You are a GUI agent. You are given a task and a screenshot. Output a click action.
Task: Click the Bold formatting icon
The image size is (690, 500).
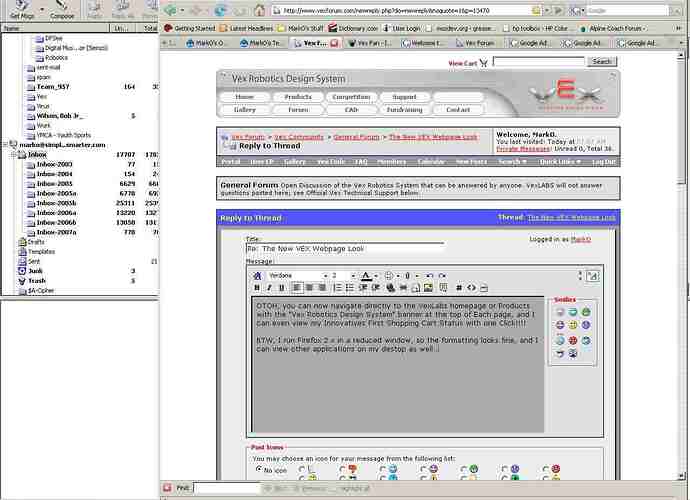[x=257, y=288]
